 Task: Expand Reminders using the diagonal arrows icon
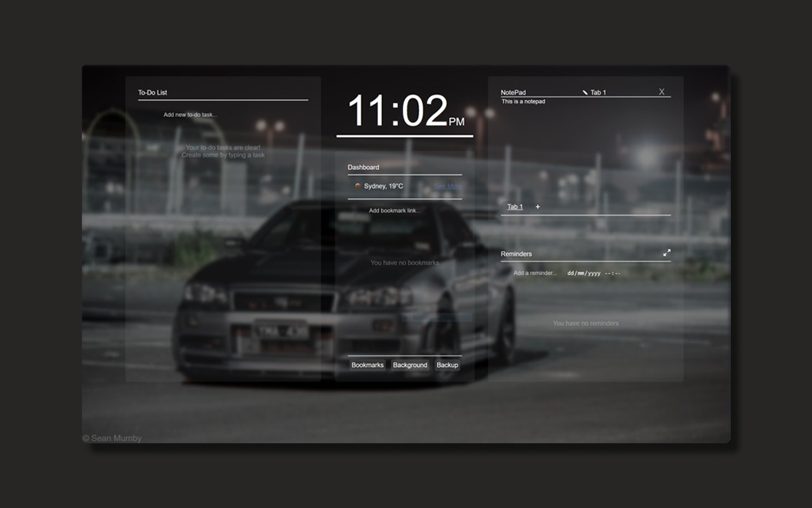click(667, 252)
